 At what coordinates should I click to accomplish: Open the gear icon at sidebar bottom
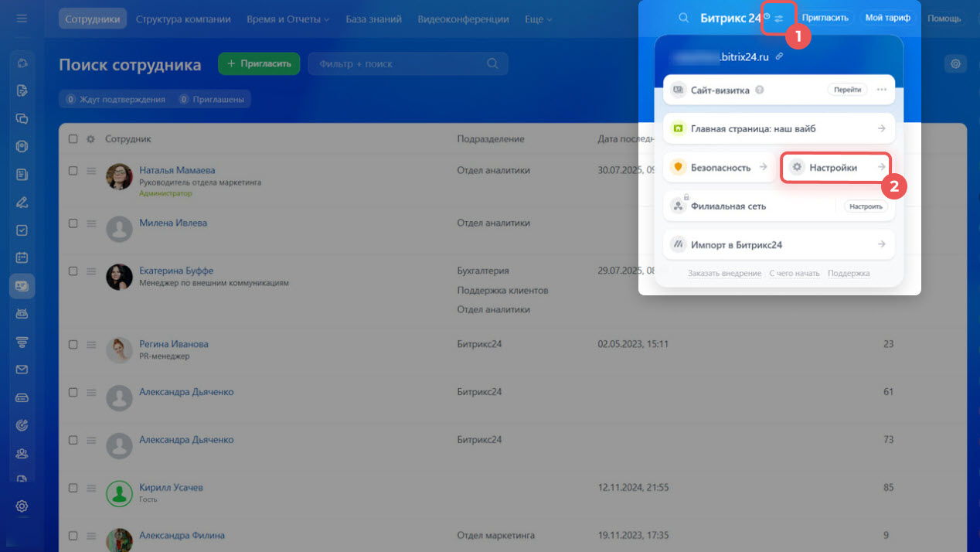(x=22, y=506)
